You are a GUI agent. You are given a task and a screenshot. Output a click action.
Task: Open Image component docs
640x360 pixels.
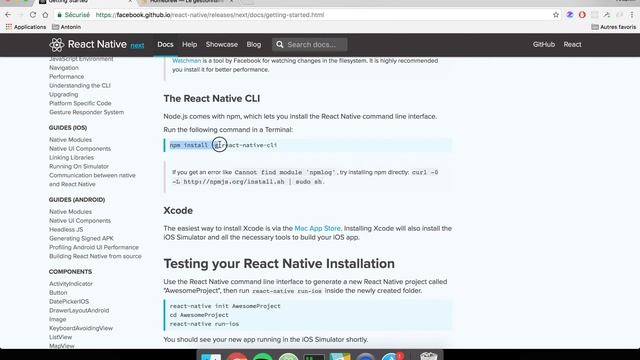pos(57,320)
